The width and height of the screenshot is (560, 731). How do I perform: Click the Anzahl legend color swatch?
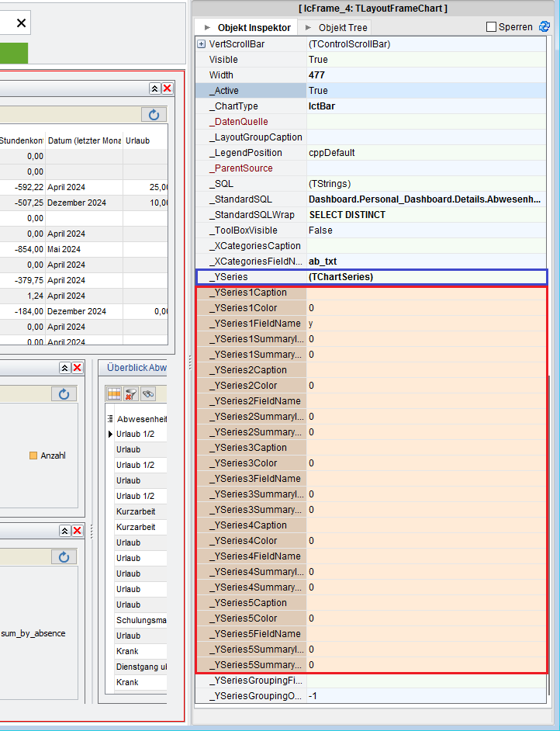click(33, 456)
